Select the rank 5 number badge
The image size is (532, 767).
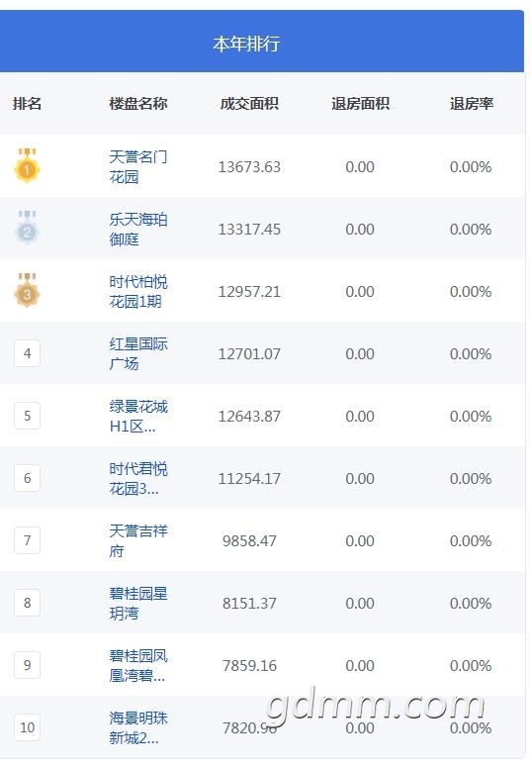pyautogui.click(x=27, y=416)
